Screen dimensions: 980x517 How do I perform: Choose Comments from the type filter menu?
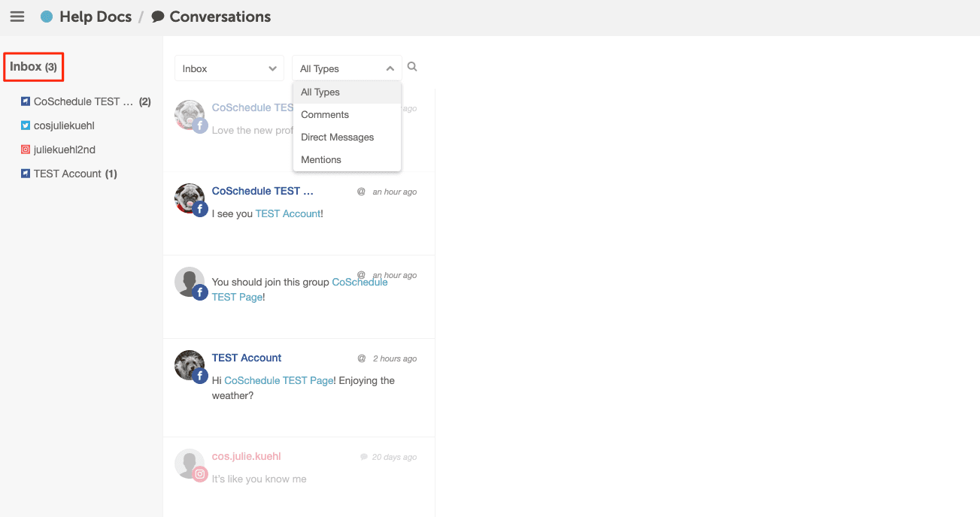click(x=347, y=115)
